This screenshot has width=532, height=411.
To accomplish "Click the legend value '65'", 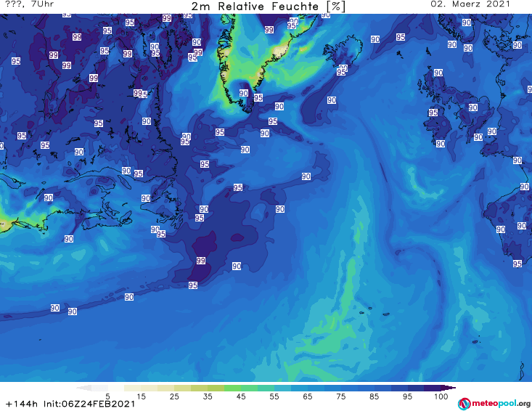I will pos(308,396).
